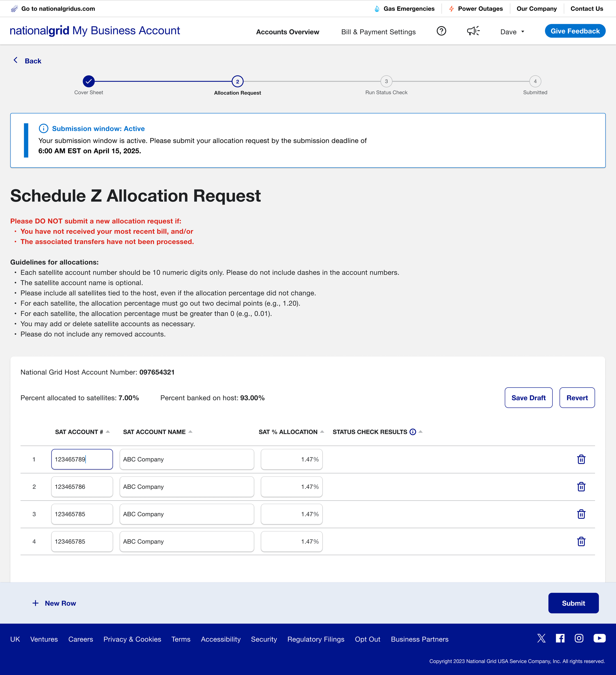
Task: Click the Cover Sheet completed step
Action: (x=89, y=81)
